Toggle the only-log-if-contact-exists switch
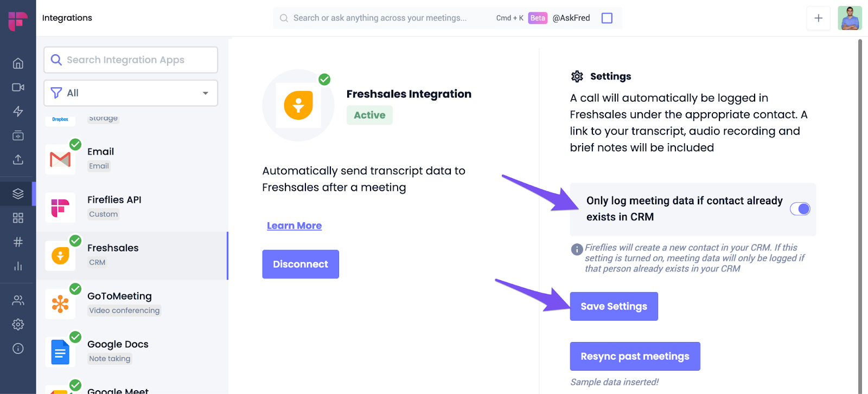 pyautogui.click(x=800, y=209)
